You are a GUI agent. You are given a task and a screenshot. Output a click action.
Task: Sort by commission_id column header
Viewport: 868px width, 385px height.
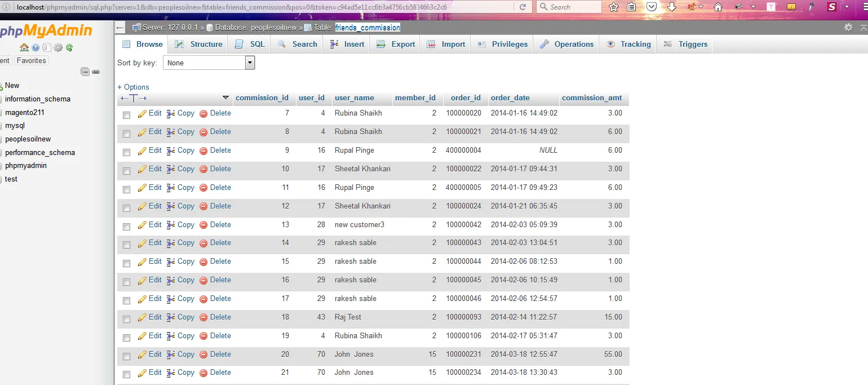tap(262, 98)
